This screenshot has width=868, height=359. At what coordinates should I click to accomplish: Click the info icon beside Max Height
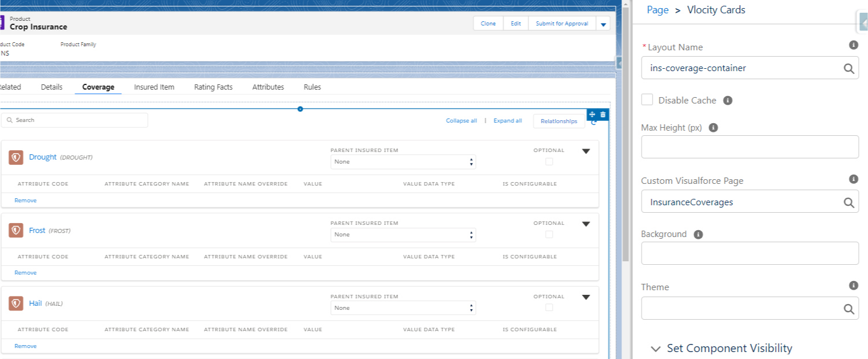713,127
